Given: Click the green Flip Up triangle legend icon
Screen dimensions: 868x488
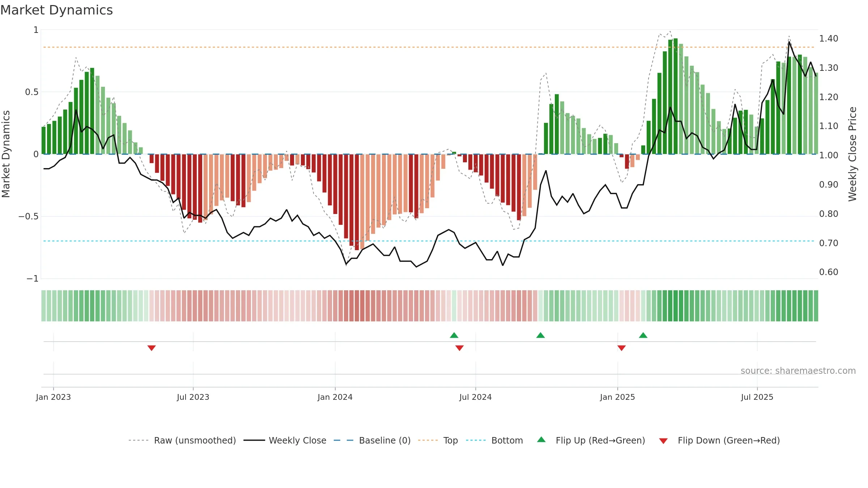Looking at the screenshot, I should click(541, 440).
